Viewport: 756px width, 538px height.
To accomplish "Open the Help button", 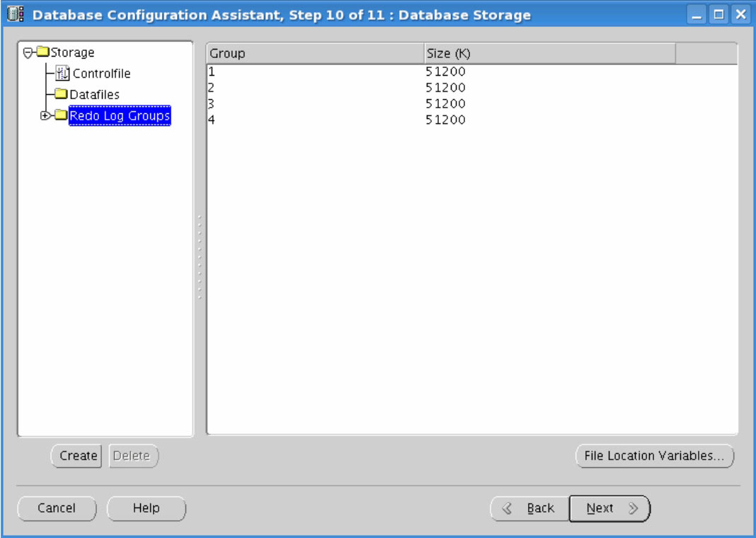I will click(146, 508).
